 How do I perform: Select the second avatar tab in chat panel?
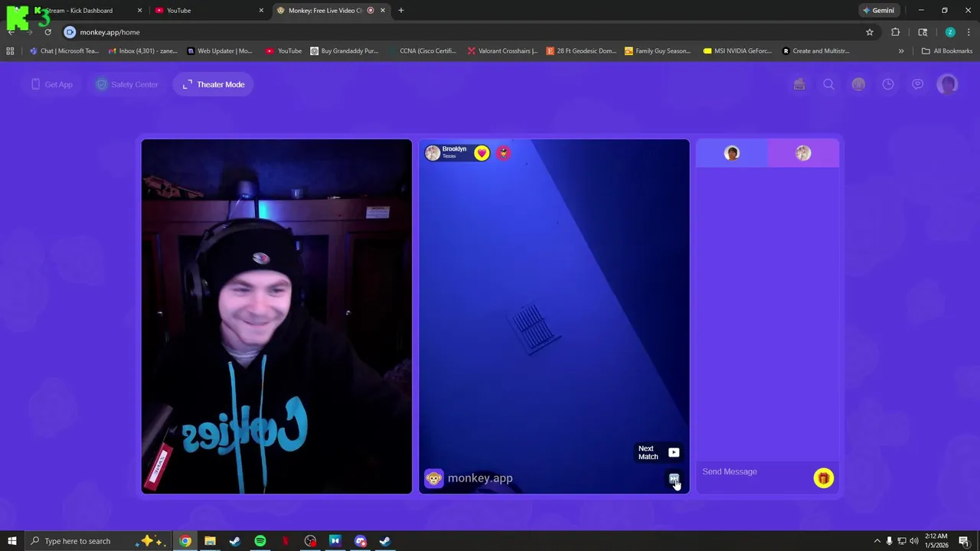coord(803,153)
